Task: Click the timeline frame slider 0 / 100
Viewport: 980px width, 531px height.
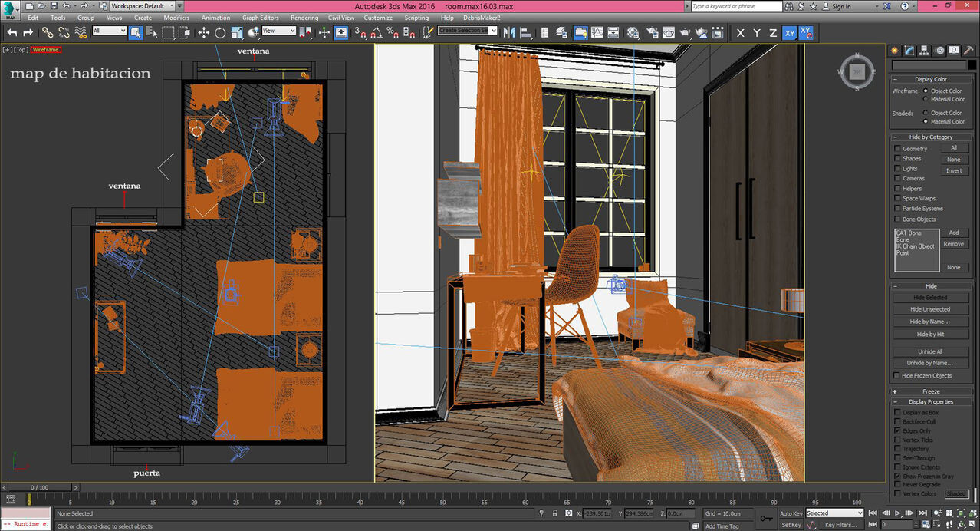Action: [x=40, y=487]
